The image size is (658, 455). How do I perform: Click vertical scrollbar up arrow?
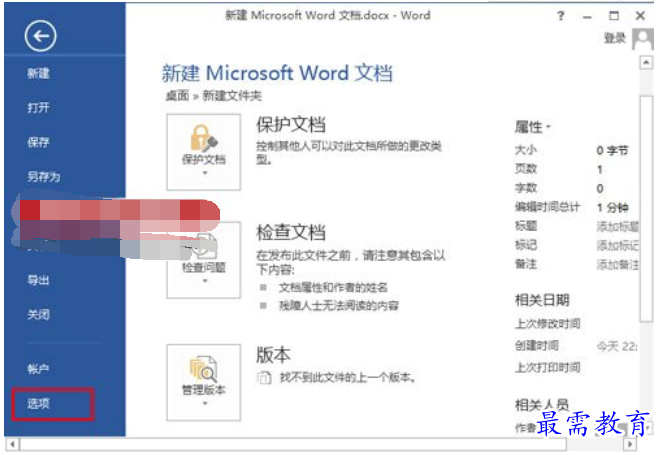(x=646, y=63)
